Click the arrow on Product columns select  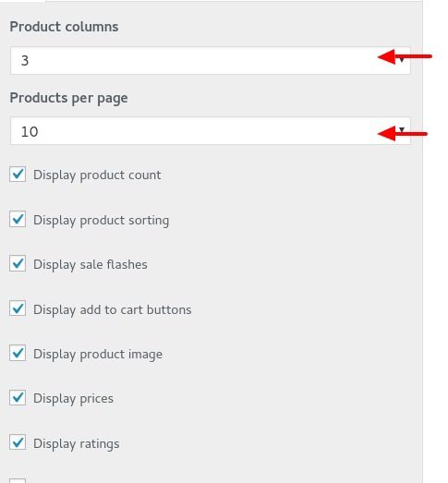(402, 60)
